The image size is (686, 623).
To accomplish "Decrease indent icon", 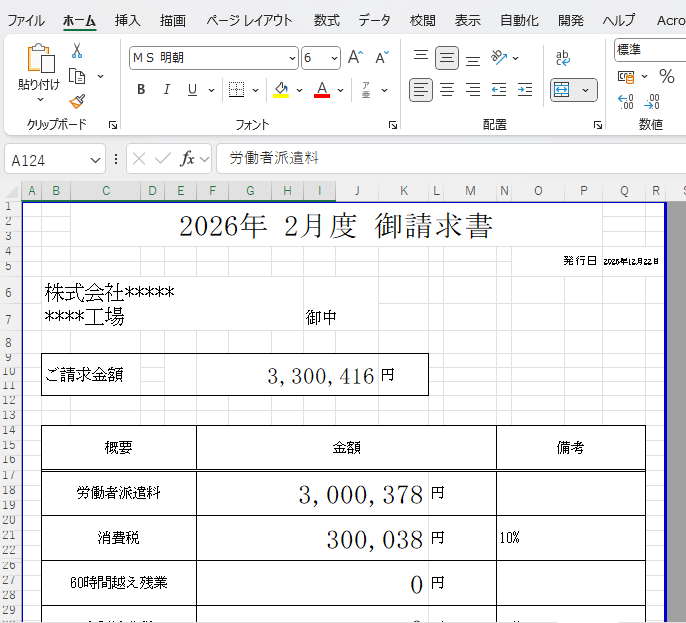I will pos(499,90).
